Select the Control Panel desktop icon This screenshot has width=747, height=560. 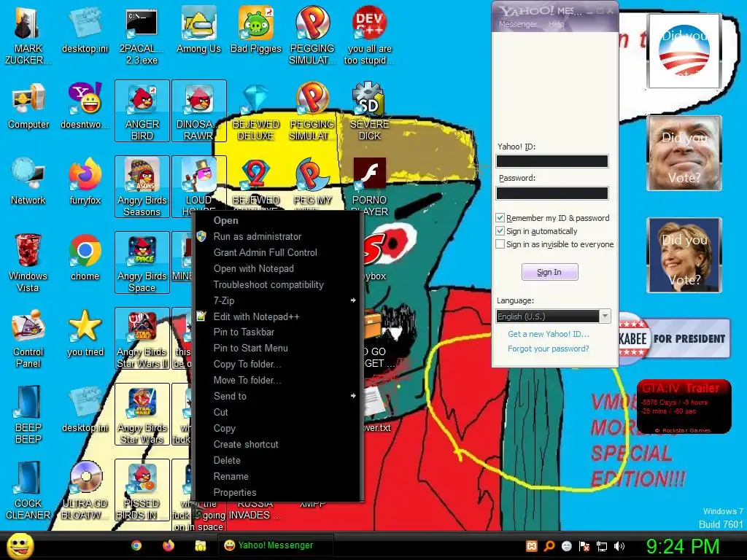(x=28, y=338)
